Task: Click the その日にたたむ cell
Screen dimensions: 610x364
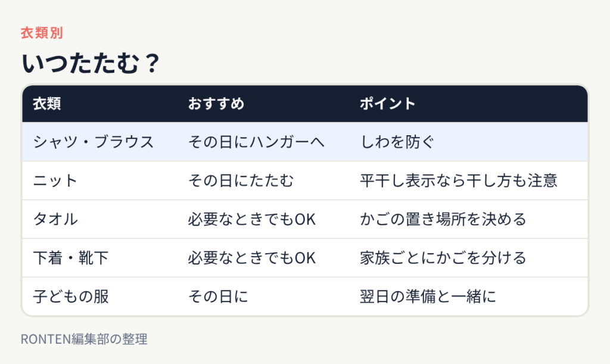Action: point(241,181)
